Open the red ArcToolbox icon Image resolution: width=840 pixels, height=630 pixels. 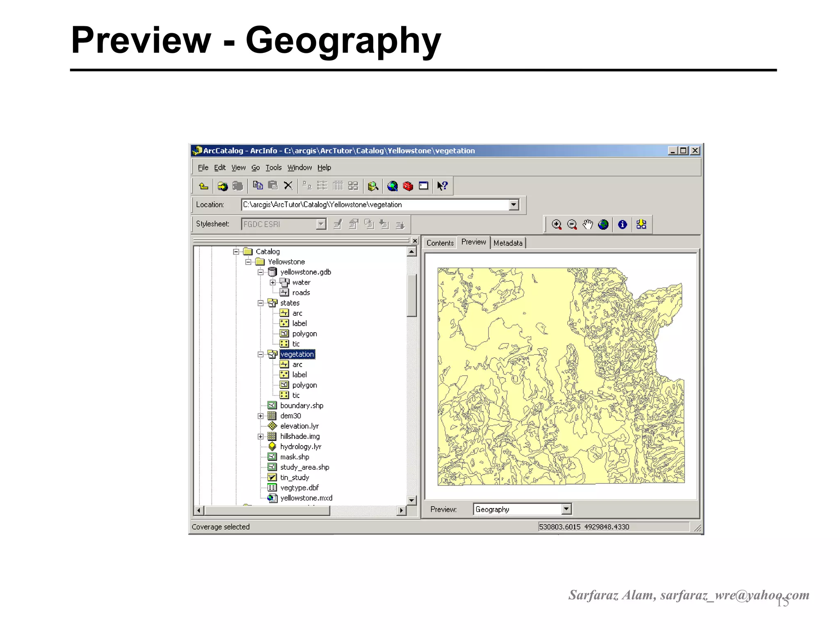pos(408,186)
